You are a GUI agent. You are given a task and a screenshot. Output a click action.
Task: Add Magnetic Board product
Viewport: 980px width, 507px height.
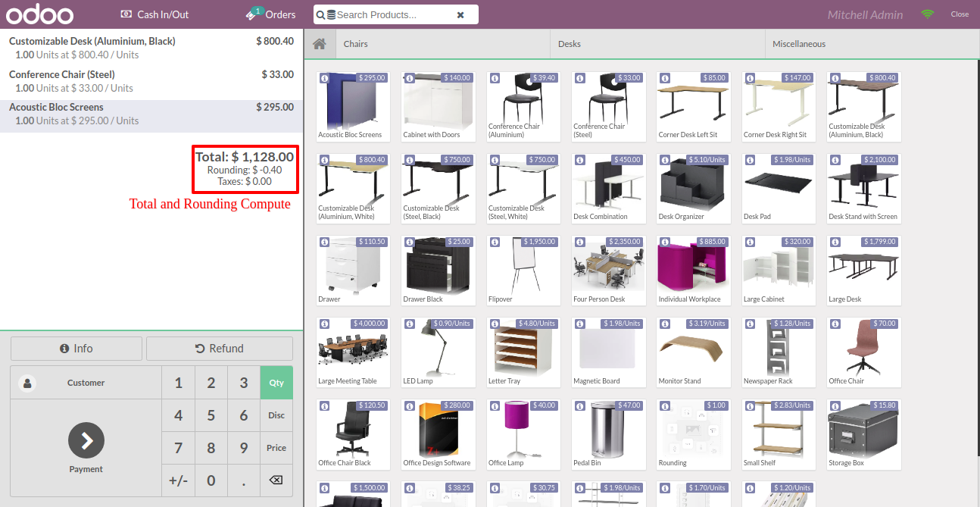(609, 352)
